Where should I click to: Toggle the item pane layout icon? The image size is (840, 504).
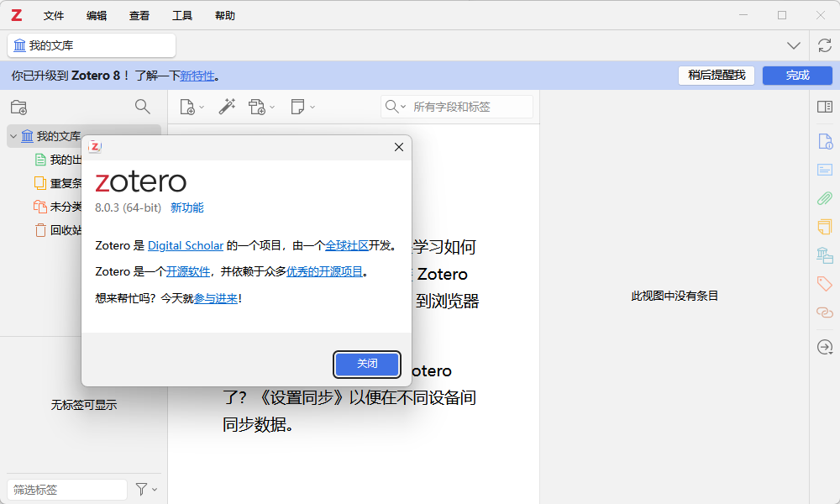tap(825, 107)
